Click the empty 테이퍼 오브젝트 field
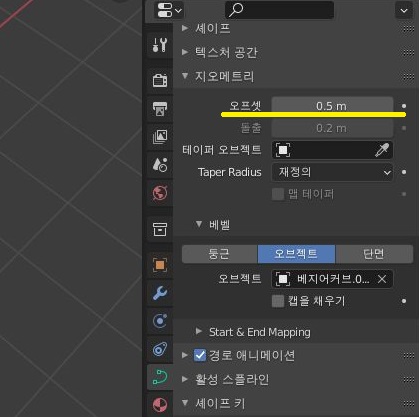 coord(332,150)
